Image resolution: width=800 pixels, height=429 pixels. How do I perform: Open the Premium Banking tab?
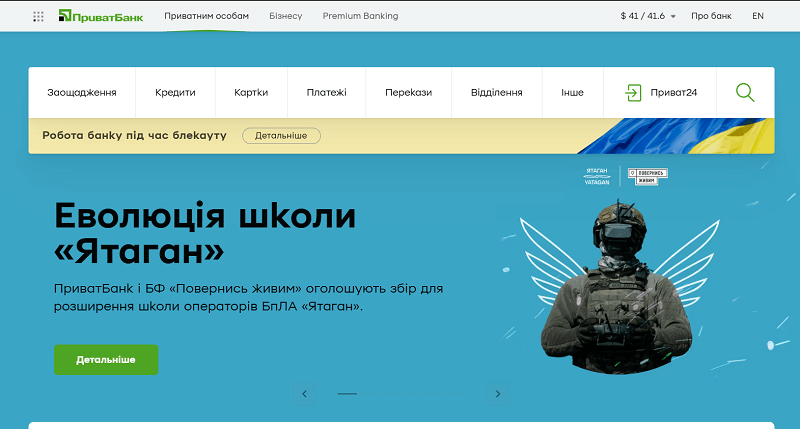tap(360, 16)
